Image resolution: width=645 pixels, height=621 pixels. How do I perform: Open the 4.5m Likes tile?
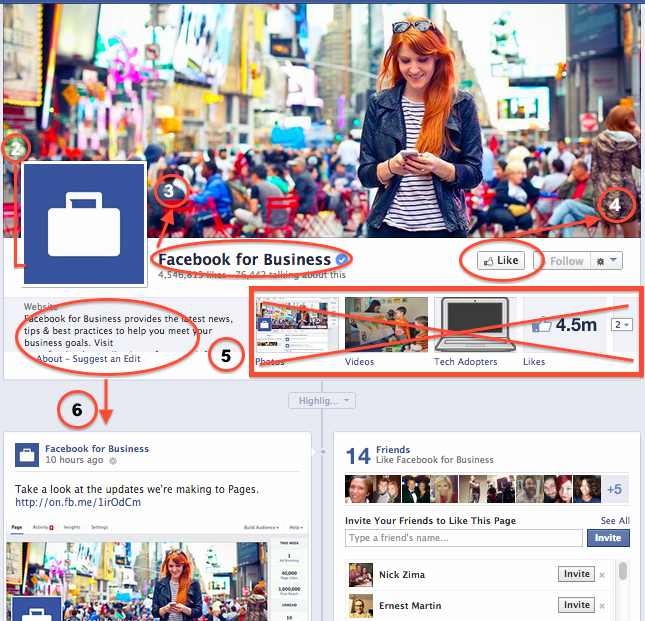click(x=564, y=325)
